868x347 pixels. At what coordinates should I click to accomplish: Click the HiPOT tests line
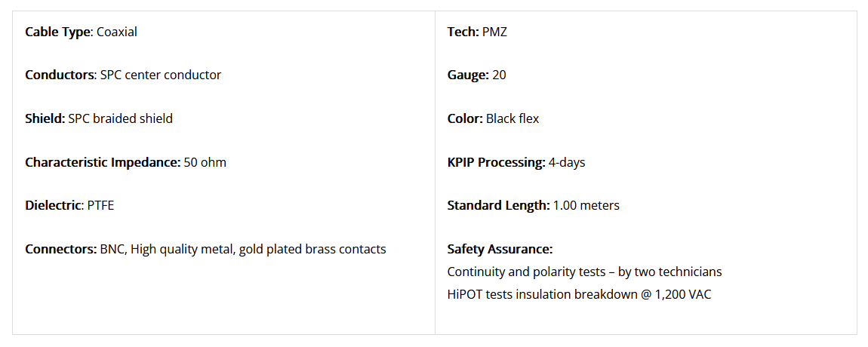[x=579, y=294]
